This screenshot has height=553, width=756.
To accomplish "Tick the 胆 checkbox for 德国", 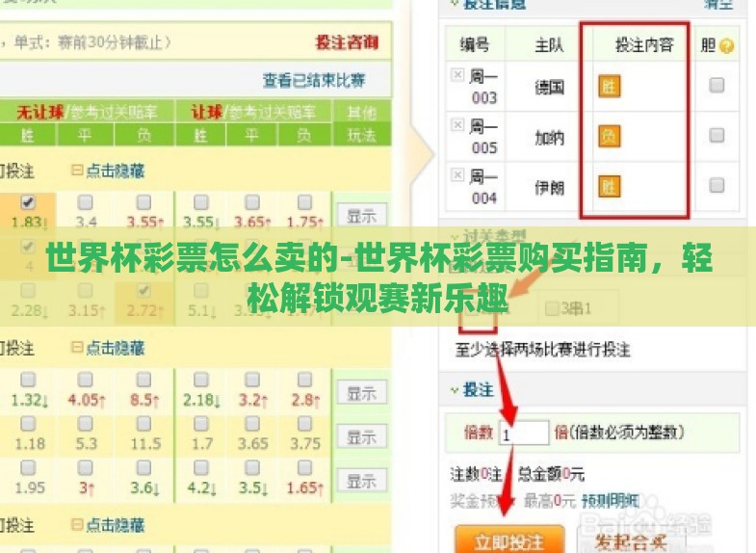I will [717, 86].
